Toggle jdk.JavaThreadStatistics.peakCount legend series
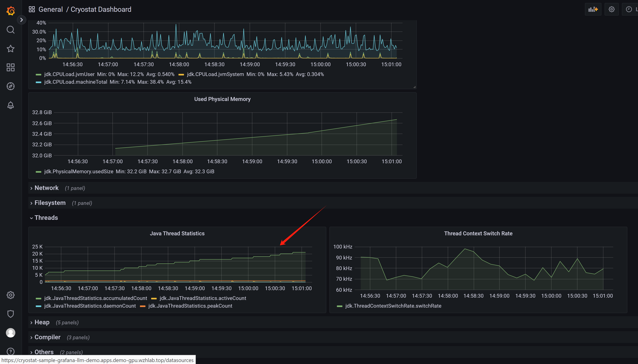This screenshot has width=638, height=364. pos(190,306)
